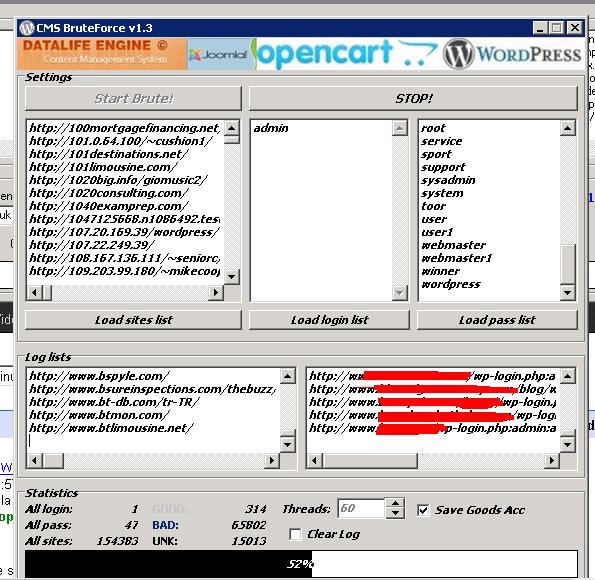The height and width of the screenshot is (580, 595).
Task: Select sport in the pass list
Action: (x=436, y=154)
